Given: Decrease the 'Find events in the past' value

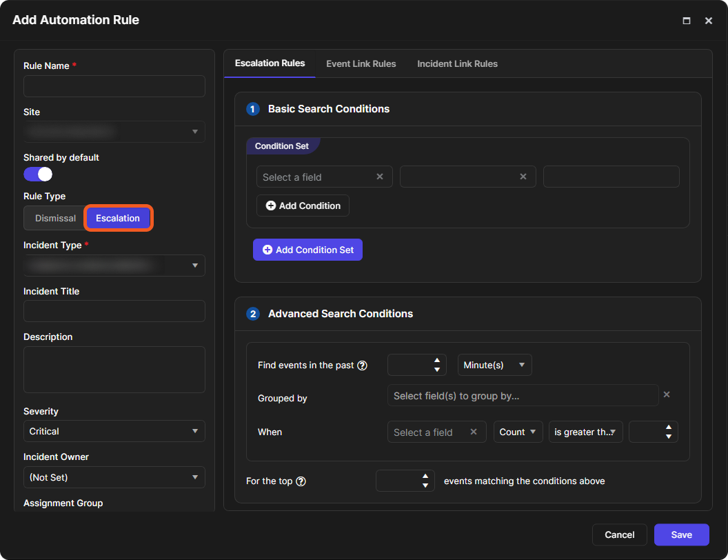Looking at the screenshot, I should coord(437,370).
